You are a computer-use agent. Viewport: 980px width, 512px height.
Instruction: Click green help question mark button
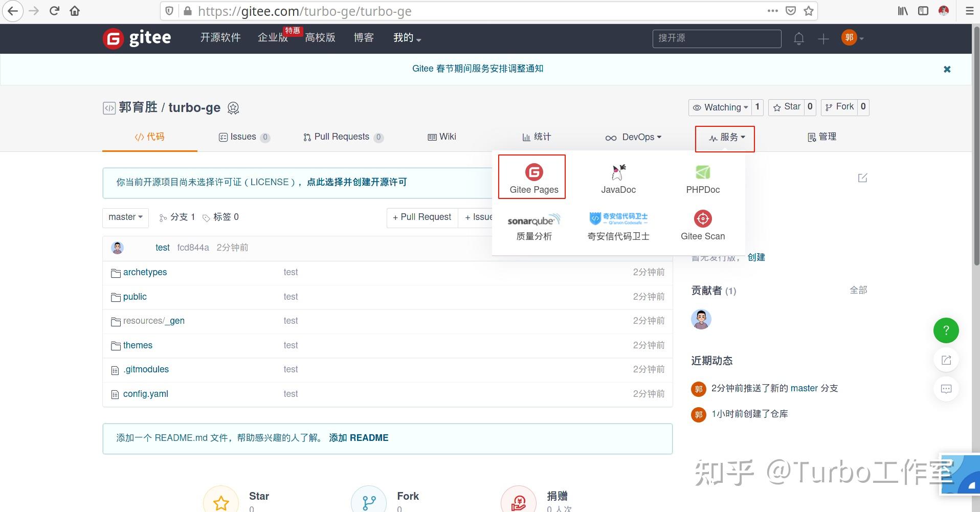pyautogui.click(x=946, y=330)
